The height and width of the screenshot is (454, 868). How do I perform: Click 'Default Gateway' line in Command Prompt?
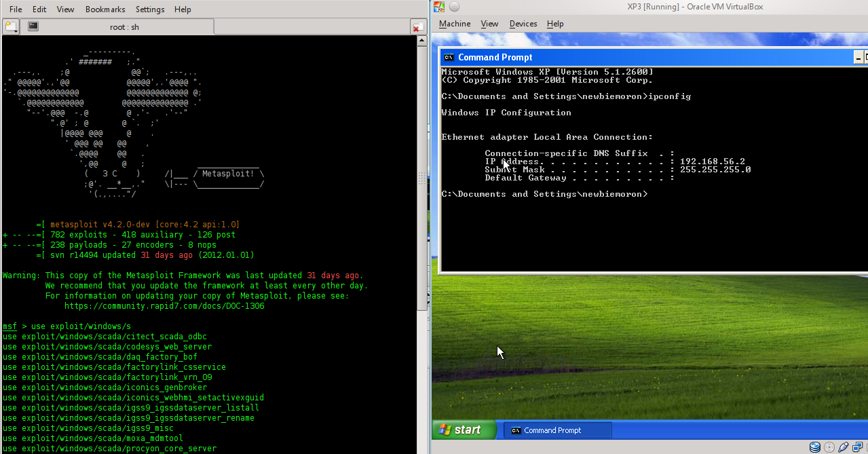click(580, 178)
